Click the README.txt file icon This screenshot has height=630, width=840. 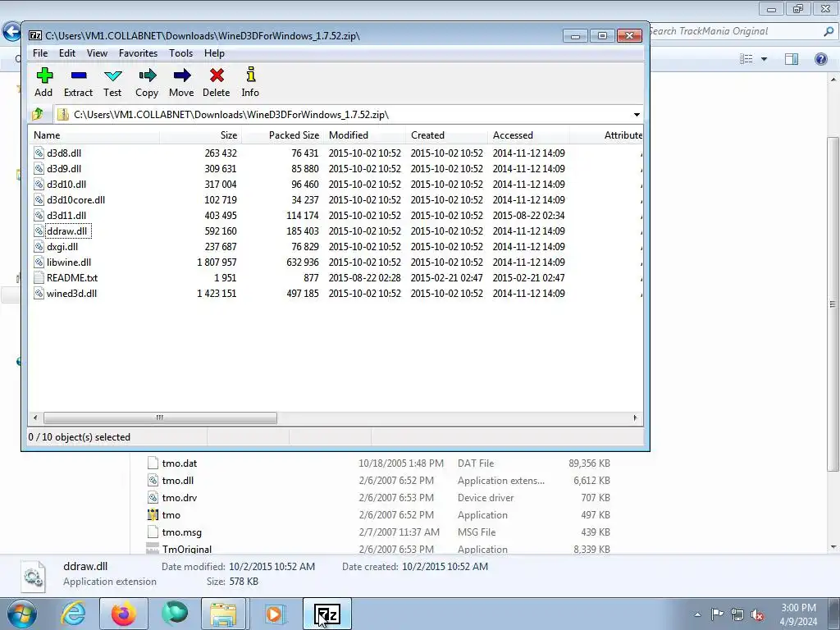click(39, 278)
